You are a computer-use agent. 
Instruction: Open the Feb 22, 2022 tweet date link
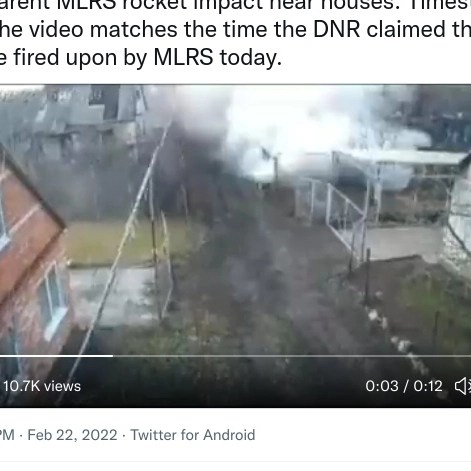(72, 435)
